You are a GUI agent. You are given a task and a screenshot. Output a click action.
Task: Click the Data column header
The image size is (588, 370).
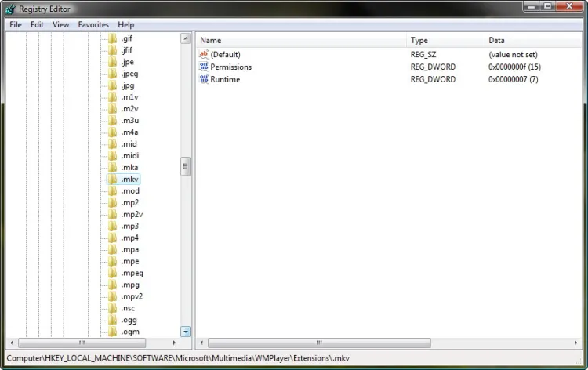tap(533, 40)
